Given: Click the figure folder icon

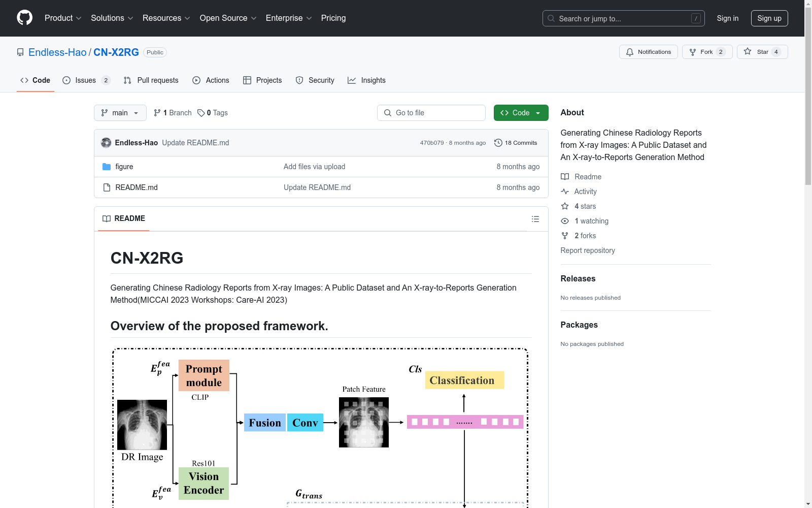Looking at the screenshot, I should pos(107,167).
